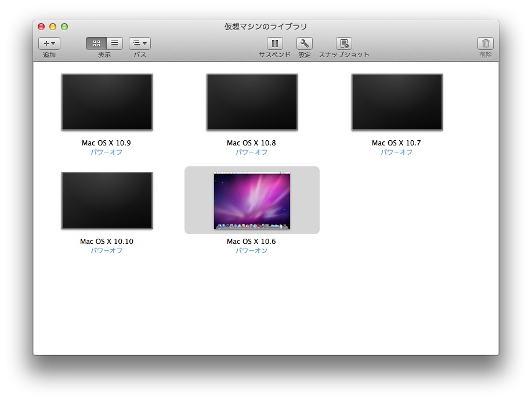Zoom the window with green button
The height and width of the screenshot is (401, 532).
pyautogui.click(x=64, y=27)
